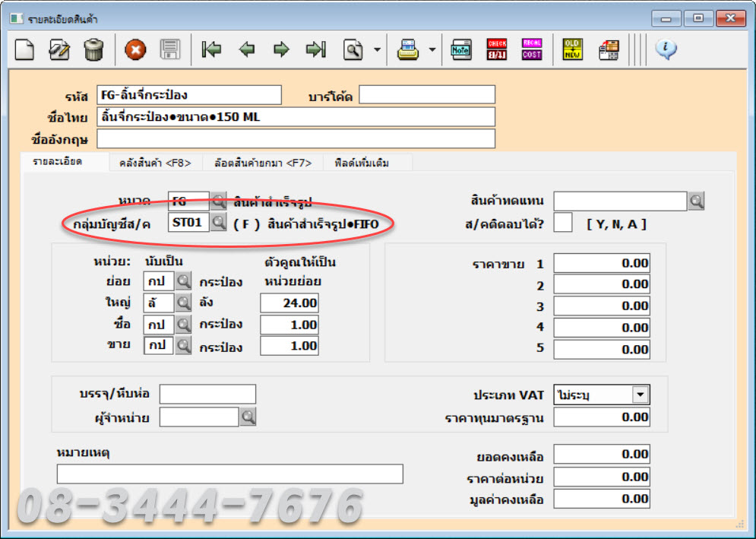This screenshot has width=756, height=539.
Task: Click the ส/คติดลบได้? input box
Action: (x=563, y=223)
